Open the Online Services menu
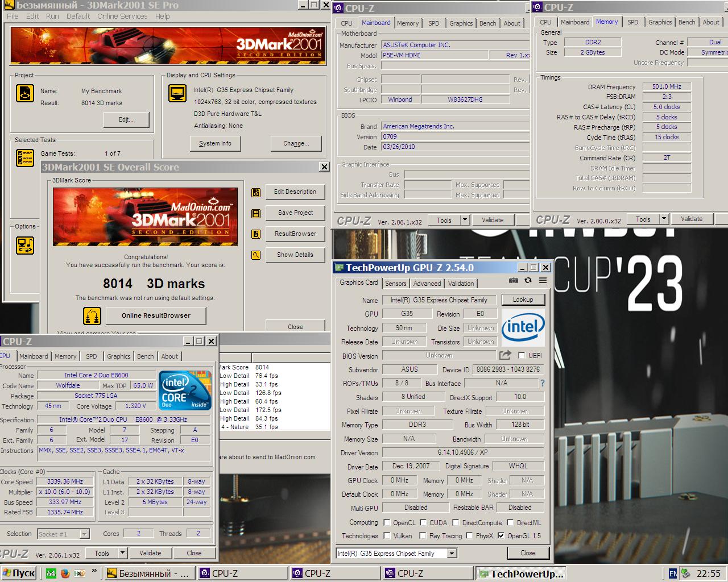 point(122,16)
